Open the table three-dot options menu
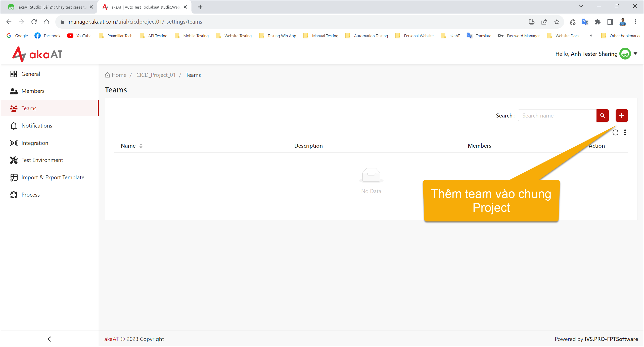 (x=625, y=132)
